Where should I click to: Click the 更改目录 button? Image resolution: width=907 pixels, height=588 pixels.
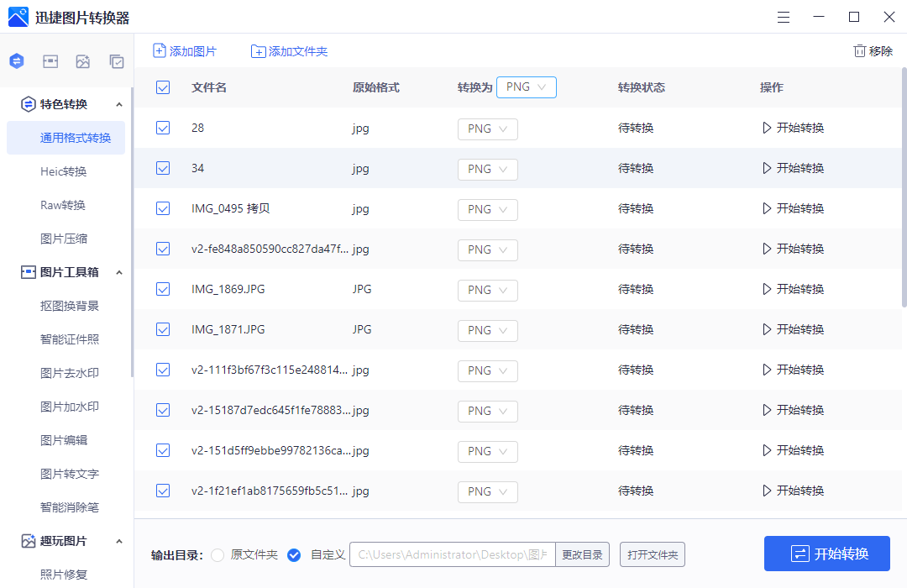click(x=582, y=555)
